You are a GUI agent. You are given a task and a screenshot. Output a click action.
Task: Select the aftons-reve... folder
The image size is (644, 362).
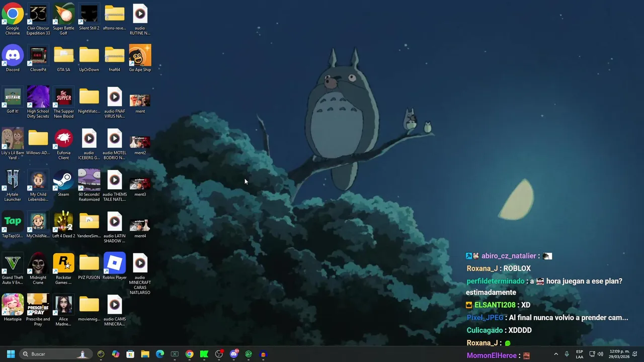(x=114, y=18)
